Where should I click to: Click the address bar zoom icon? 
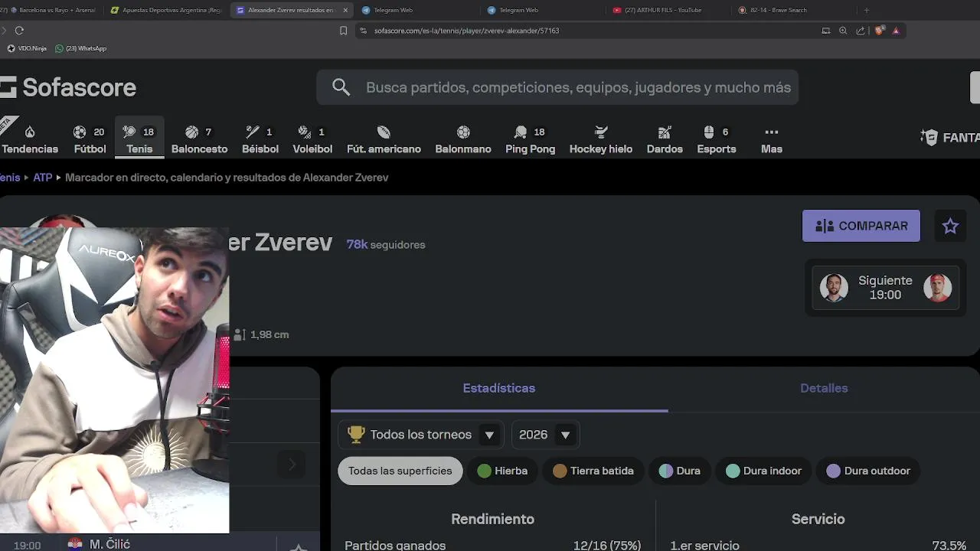(x=843, y=31)
